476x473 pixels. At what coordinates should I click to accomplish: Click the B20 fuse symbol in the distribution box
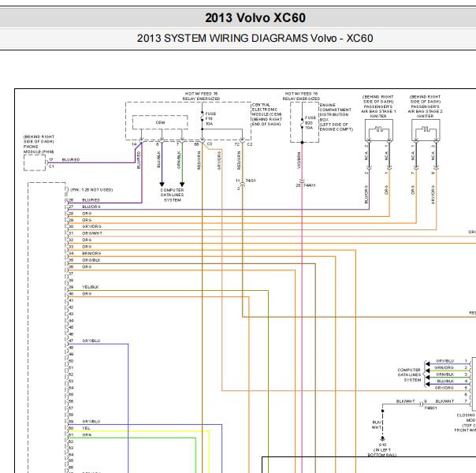(x=302, y=123)
